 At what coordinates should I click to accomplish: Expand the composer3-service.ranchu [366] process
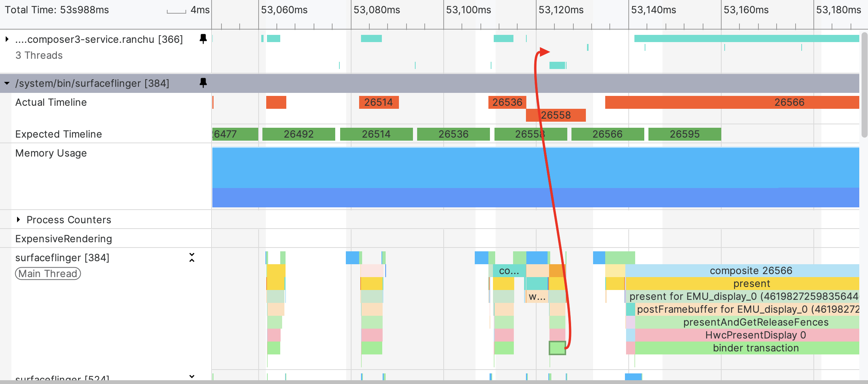(x=7, y=39)
